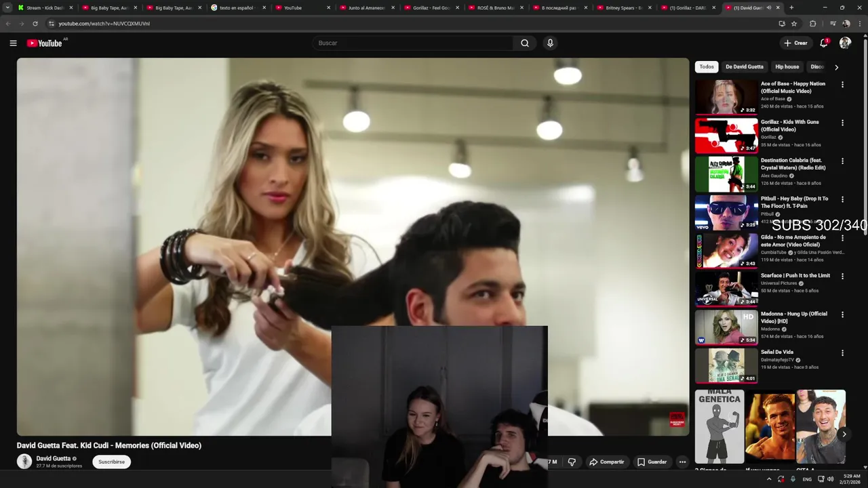Viewport: 868px width, 488px height.
Task: Show more chips with right chevron
Action: point(836,67)
